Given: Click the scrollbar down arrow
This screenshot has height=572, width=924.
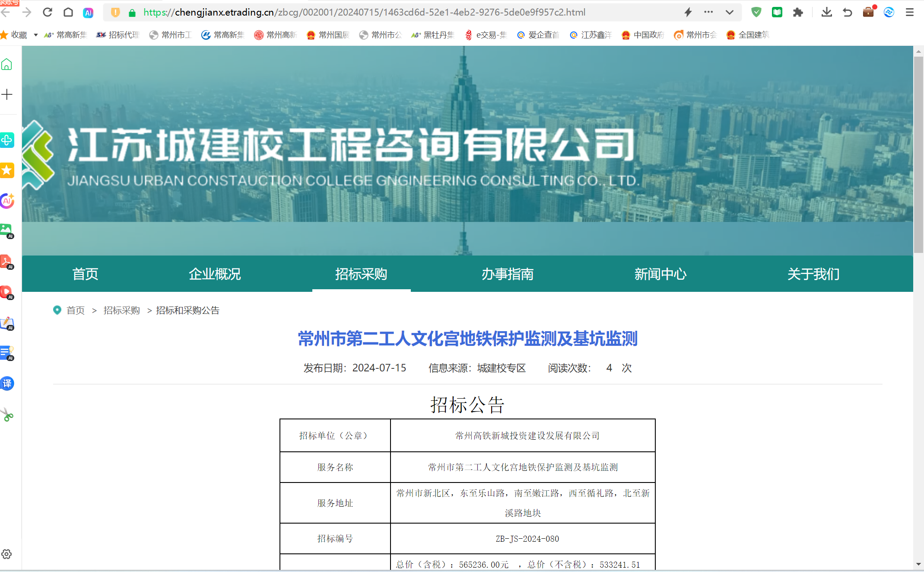Looking at the screenshot, I should [x=918, y=564].
